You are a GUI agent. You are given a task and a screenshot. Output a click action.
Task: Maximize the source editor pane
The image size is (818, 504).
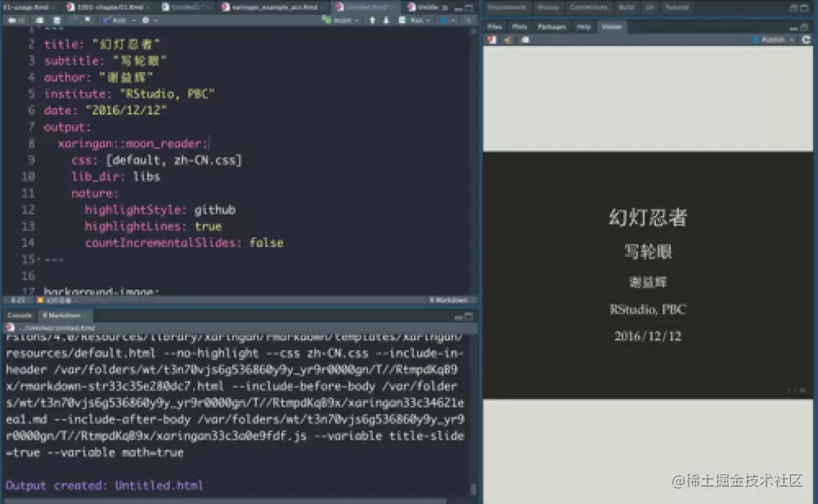[x=469, y=8]
